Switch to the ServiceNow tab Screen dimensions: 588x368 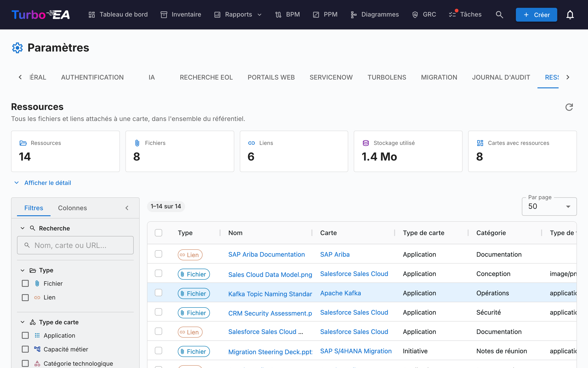pyautogui.click(x=331, y=78)
